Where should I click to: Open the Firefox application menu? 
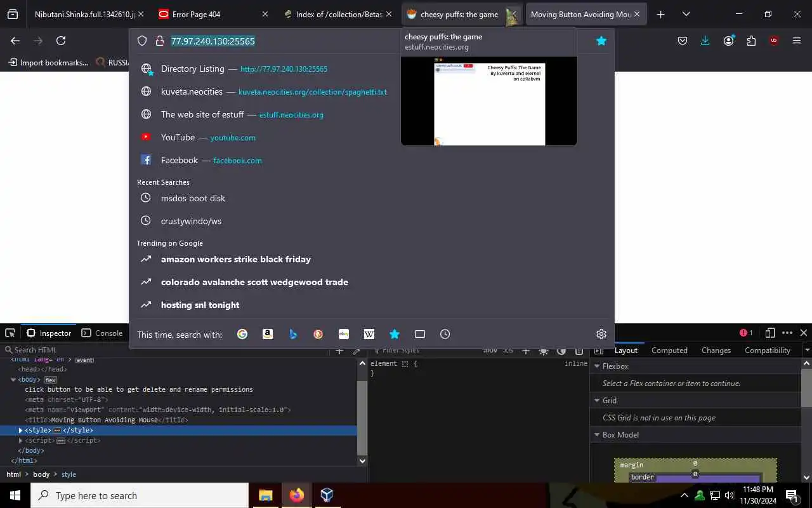(x=797, y=41)
